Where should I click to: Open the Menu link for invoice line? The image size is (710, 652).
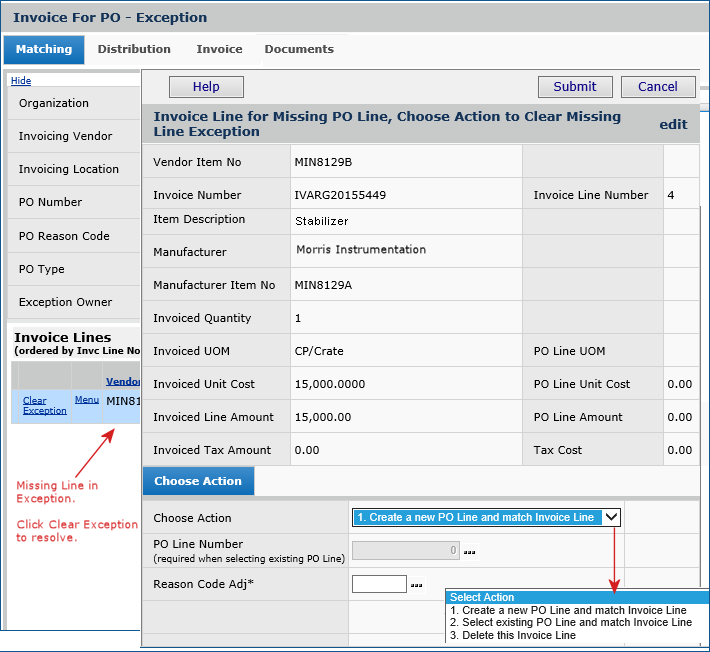click(87, 400)
